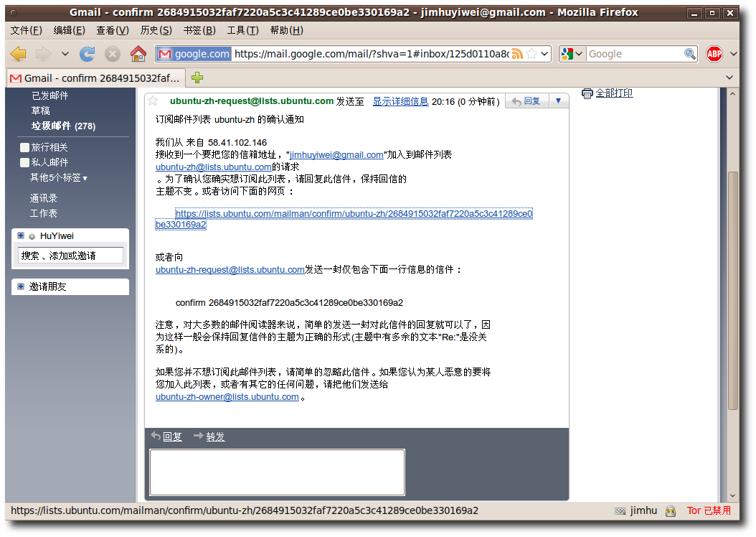Open 已发邮件 sent mail folder
This screenshot has height=537, width=756.
point(50,95)
